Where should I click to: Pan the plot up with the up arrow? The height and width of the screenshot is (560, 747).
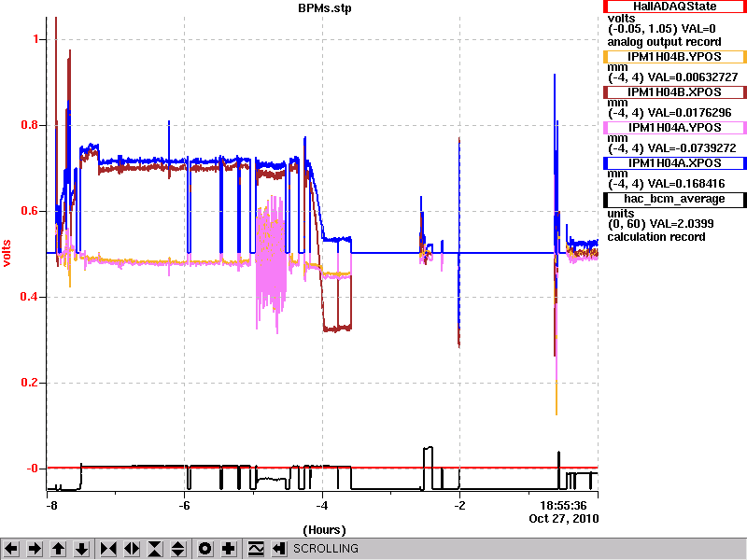[58, 549]
